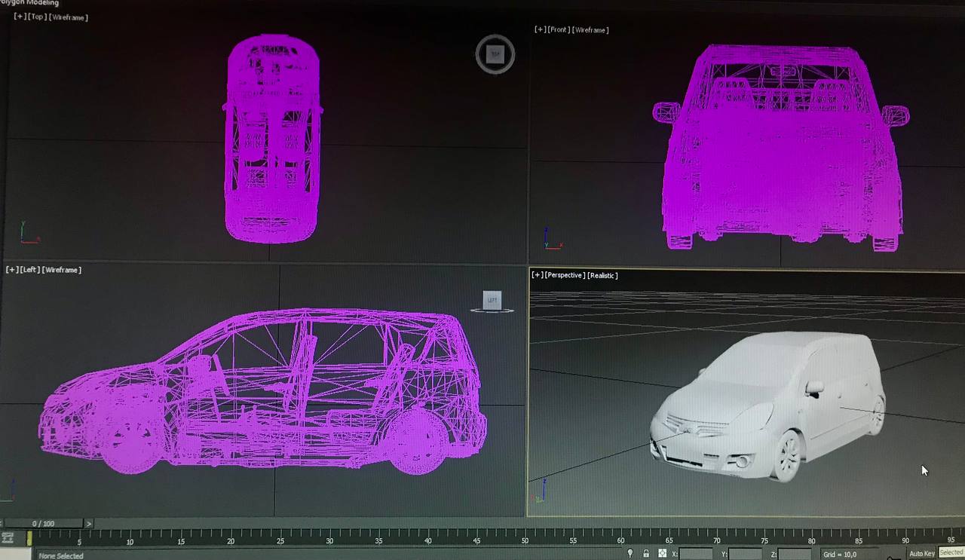Click frame 25 on the timeline
This screenshot has width=965, height=560.
pyautogui.click(x=280, y=540)
